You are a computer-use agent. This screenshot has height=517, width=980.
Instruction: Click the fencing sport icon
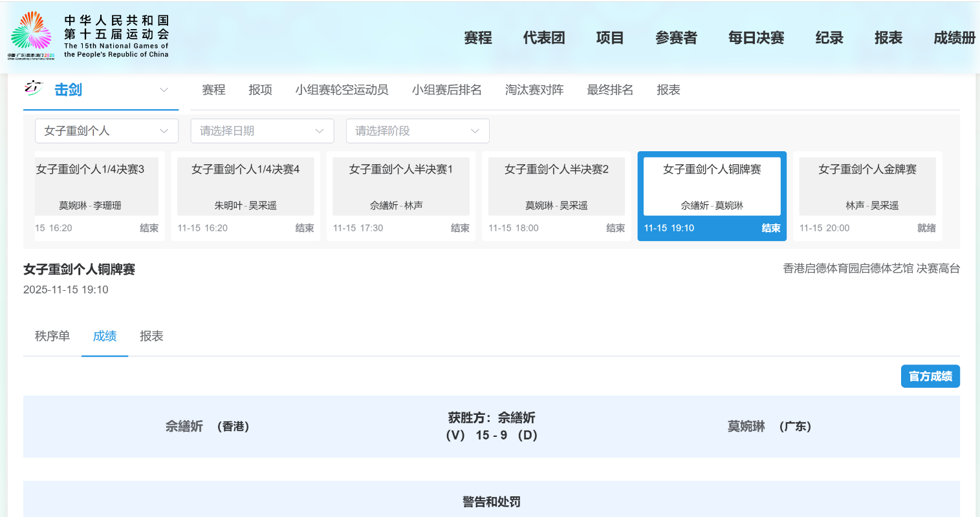(33, 89)
